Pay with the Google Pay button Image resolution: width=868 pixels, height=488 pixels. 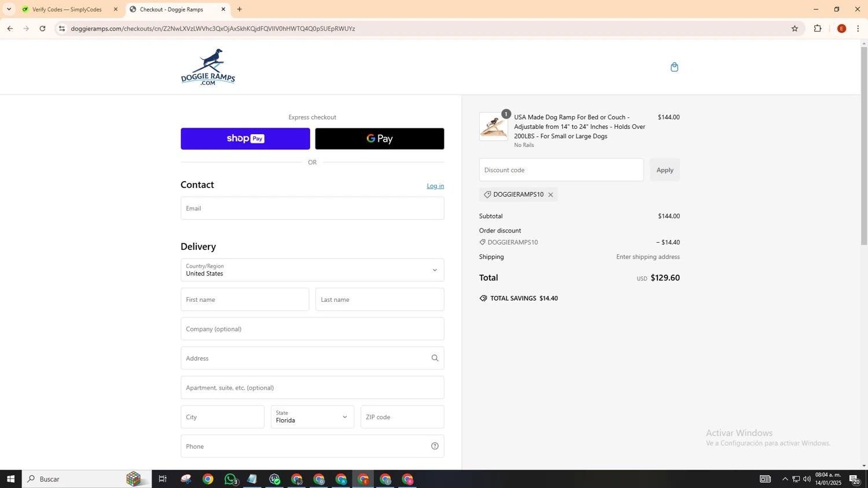point(380,139)
